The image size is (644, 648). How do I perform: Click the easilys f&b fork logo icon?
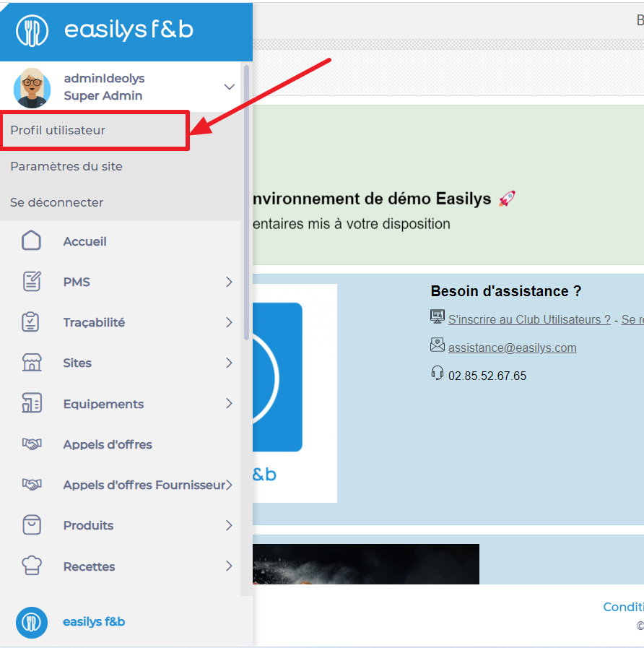coord(32,30)
